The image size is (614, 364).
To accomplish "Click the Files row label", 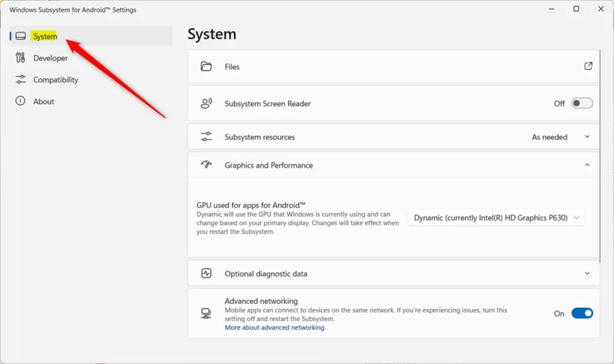I will click(232, 67).
